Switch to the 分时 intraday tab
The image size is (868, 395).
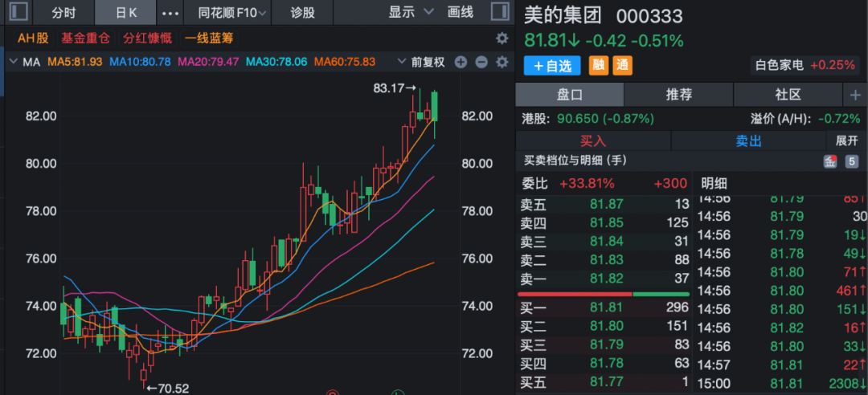point(65,13)
